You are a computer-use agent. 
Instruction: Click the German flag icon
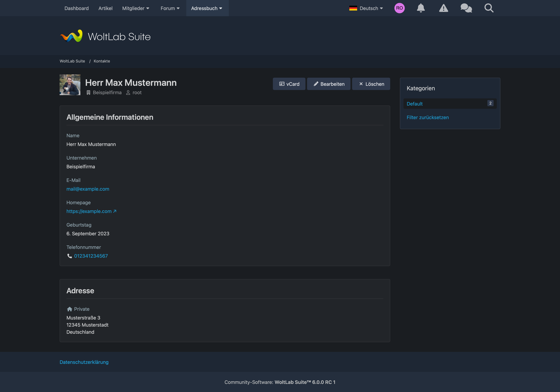coord(353,8)
